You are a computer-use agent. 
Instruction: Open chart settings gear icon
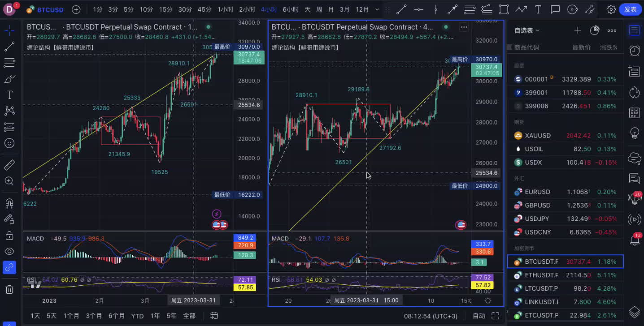(611, 9)
